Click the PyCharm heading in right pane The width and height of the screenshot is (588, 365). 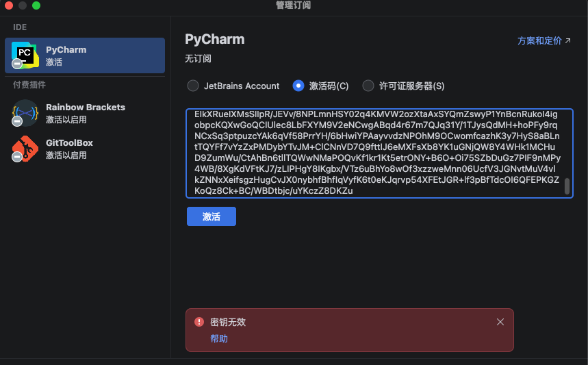pyautogui.click(x=214, y=40)
